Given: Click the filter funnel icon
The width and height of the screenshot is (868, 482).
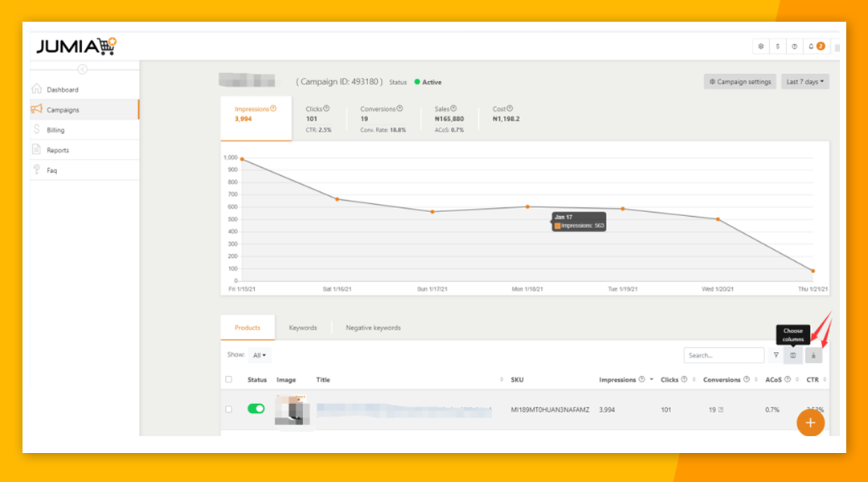Looking at the screenshot, I should 776,355.
